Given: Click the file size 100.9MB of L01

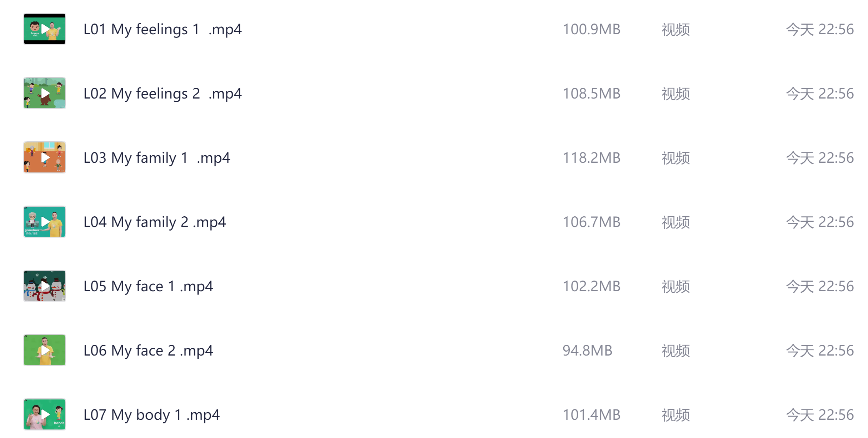Looking at the screenshot, I should click(x=592, y=30).
